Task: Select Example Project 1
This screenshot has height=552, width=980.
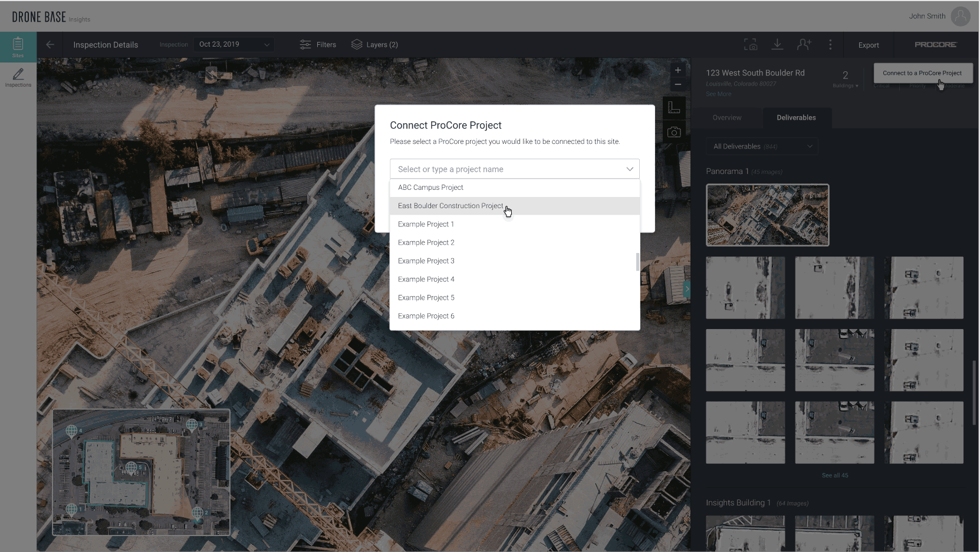Action: pyautogui.click(x=515, y=224)
